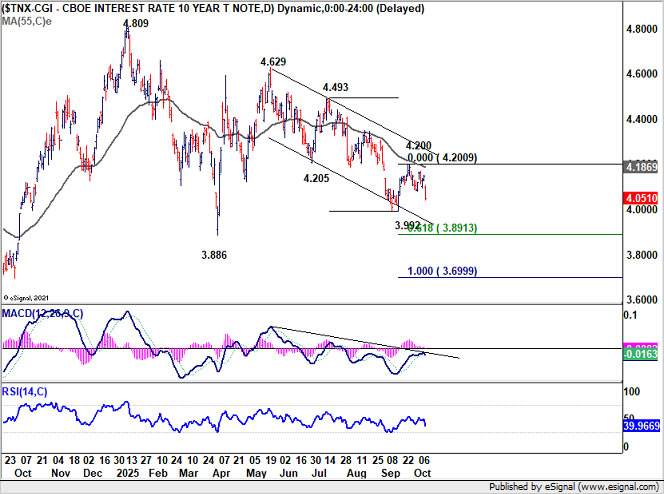
Task: Click the Sep month label on time axis
Action: [390, 473]
